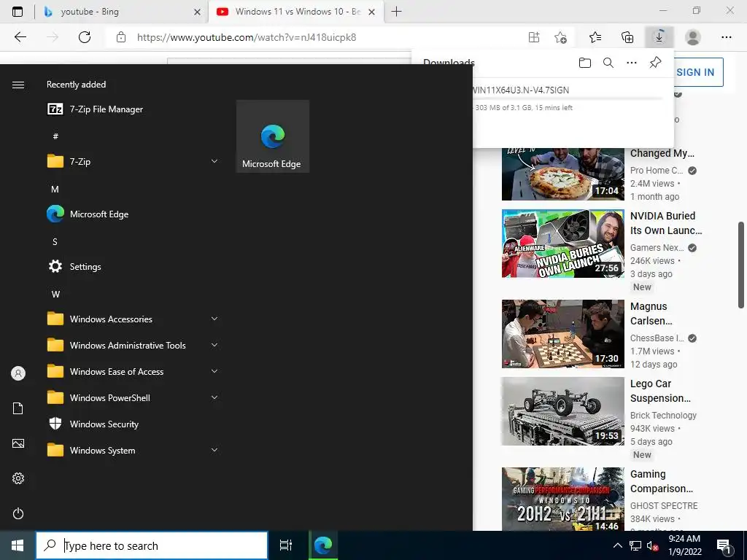This screenshot has height=560, width=747.
Task: Click the pizza video thumbnail
Action: (x=562, y=174)
